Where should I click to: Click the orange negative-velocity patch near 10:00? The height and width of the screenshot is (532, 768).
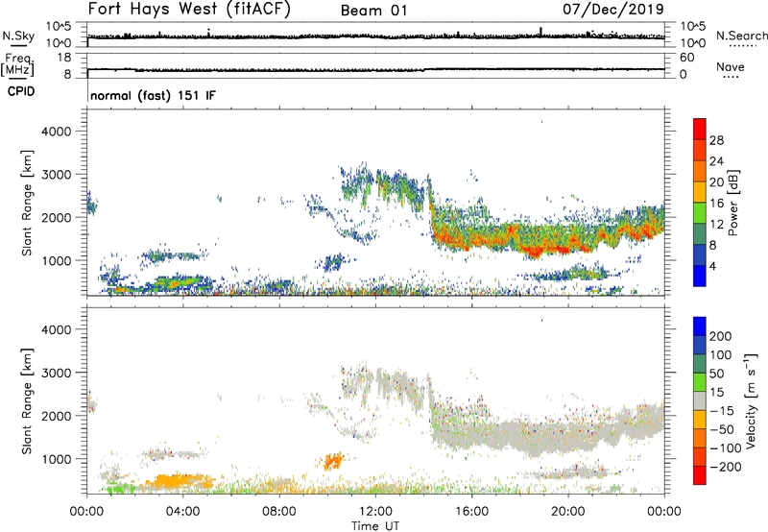click(332, 461)
